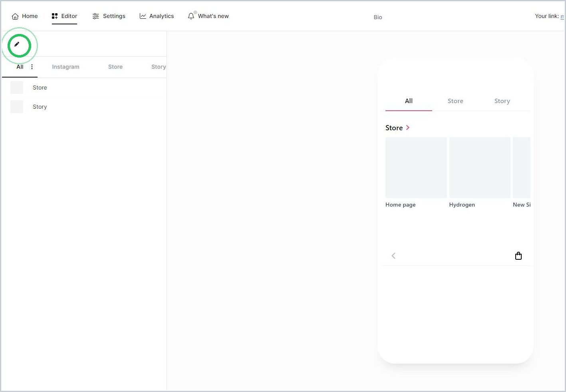Open the shopping bag icon in preview
Screen dimensions: 566x392
pyautogui.click(x=518, y=256)
